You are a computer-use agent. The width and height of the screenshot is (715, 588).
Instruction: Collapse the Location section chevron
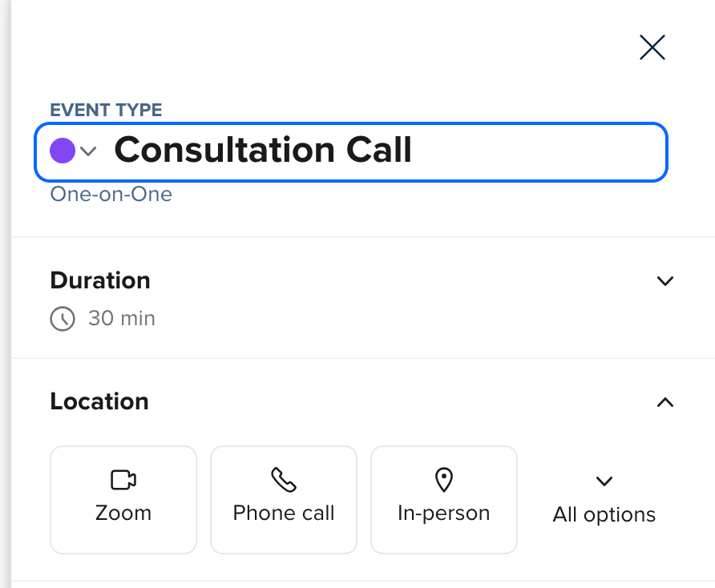point(665,402)
